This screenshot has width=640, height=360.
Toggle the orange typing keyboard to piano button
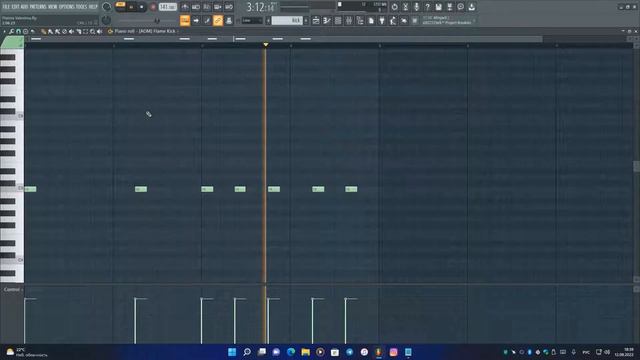pos(185,20)
